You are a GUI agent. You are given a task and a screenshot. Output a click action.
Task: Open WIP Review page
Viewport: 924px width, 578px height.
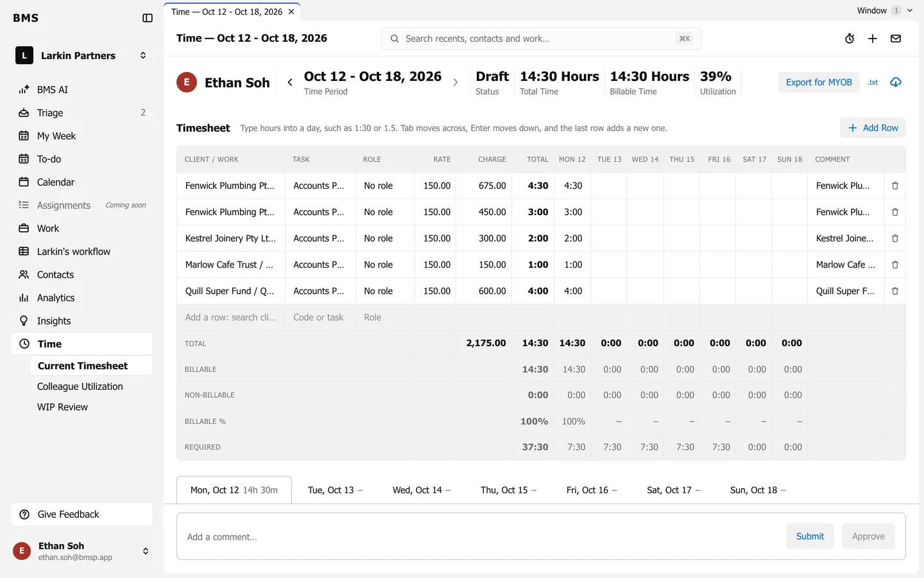63,407
